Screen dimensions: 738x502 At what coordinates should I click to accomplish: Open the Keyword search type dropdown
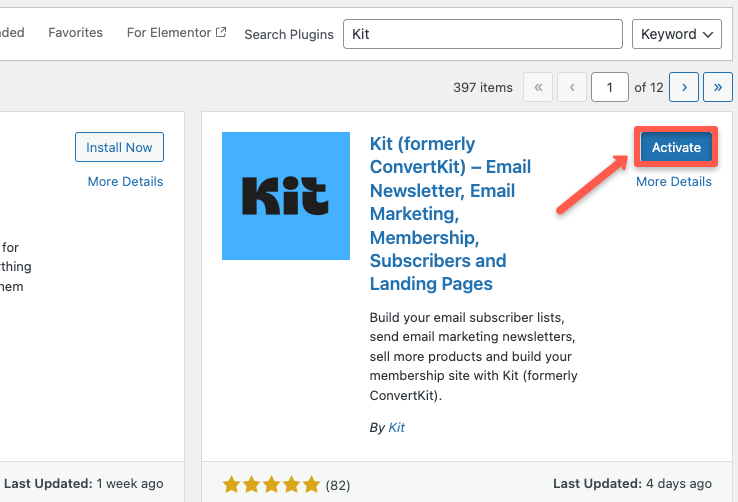coord(677,34)
